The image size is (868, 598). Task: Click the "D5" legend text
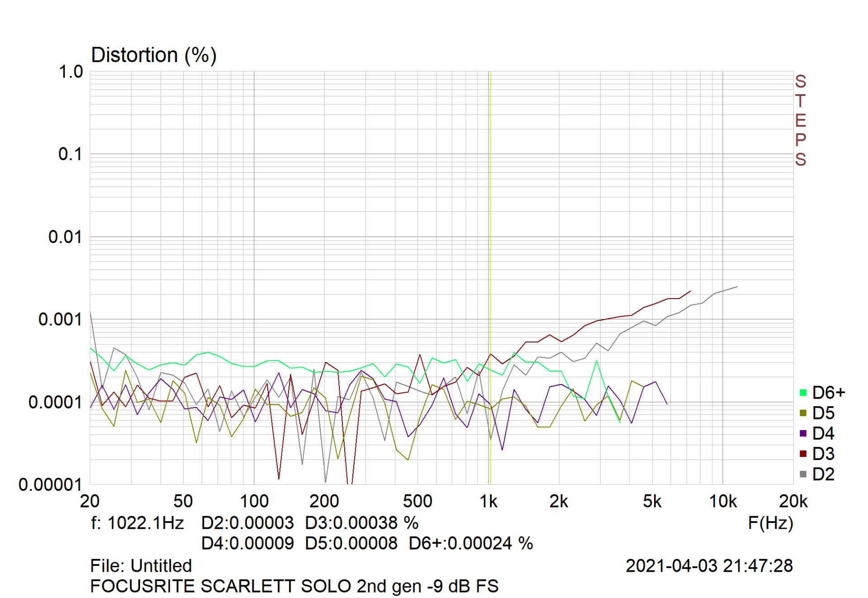[x=823, y=413]
